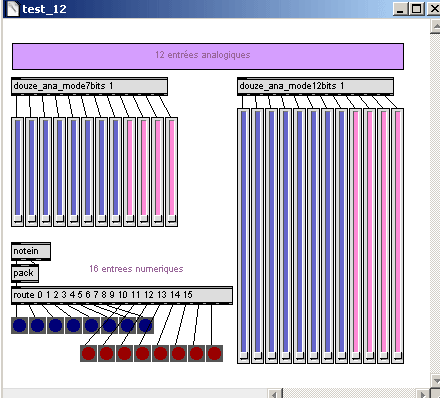This screenshot has height=398, width=440.
Task: Click the last pink slider under mode7bits
Action: (x=172, y=172)
